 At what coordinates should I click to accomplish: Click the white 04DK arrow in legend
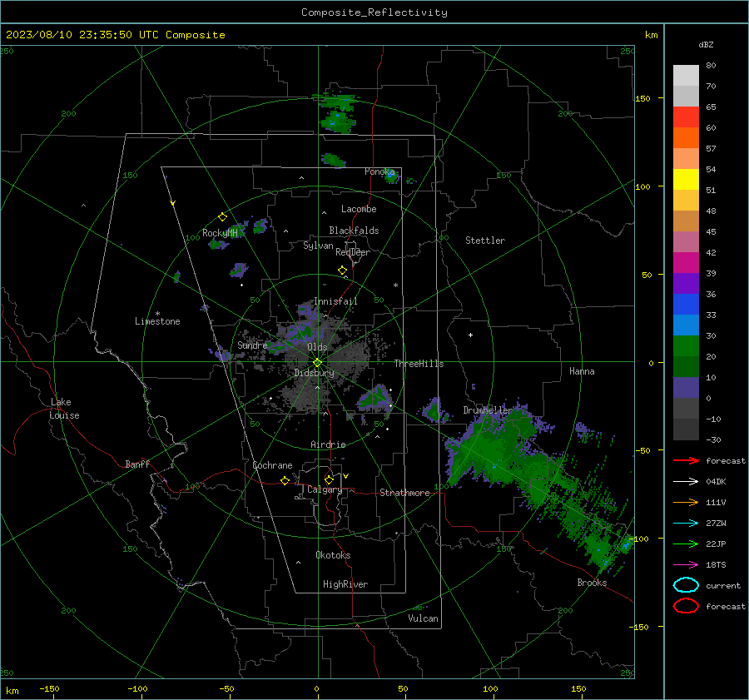[x=686, y=482]
